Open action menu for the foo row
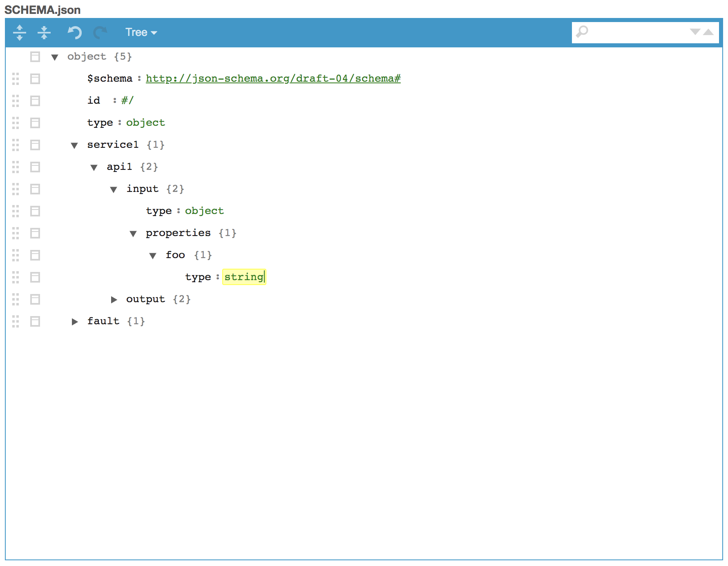The image size is (728, 566). pyautogui.click(x=35, y=255)
